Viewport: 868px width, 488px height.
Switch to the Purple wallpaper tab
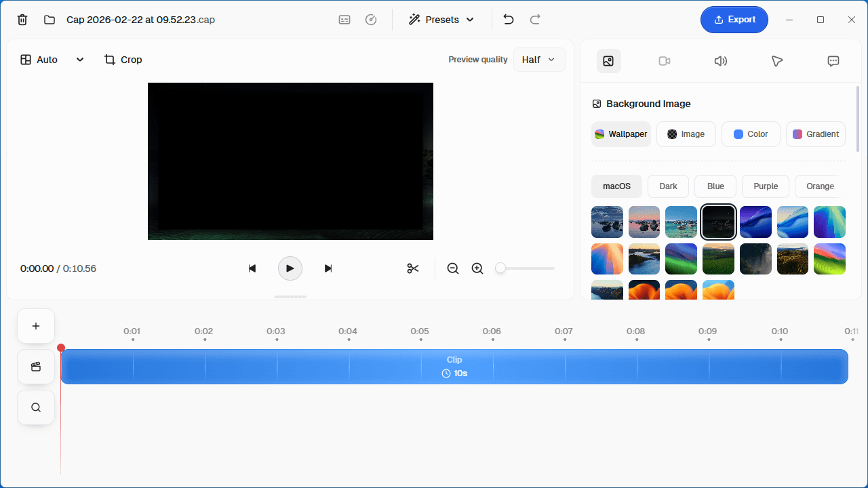pos(766,186)
